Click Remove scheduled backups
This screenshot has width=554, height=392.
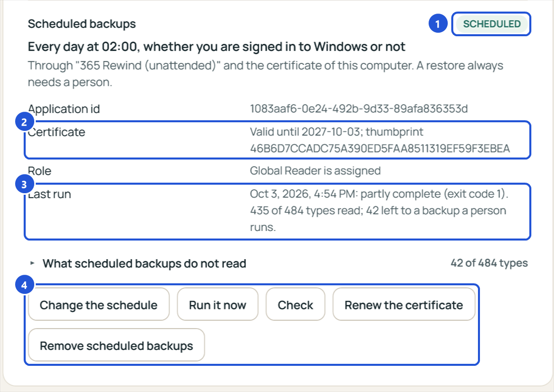[116, 345]
